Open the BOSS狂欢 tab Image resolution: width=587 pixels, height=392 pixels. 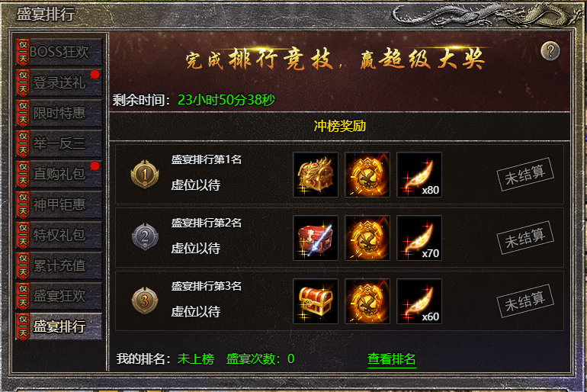point(59,52)
